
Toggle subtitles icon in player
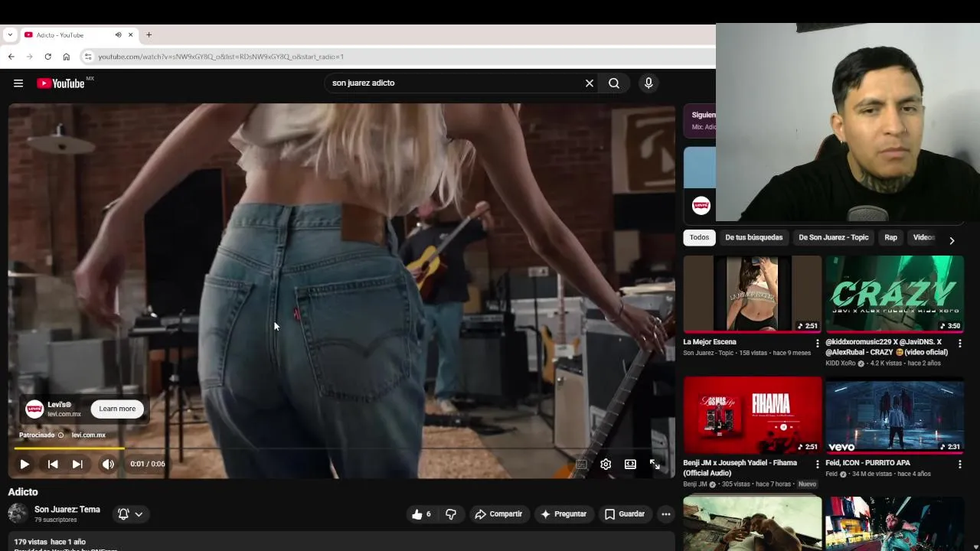click(x=581, y=464)
